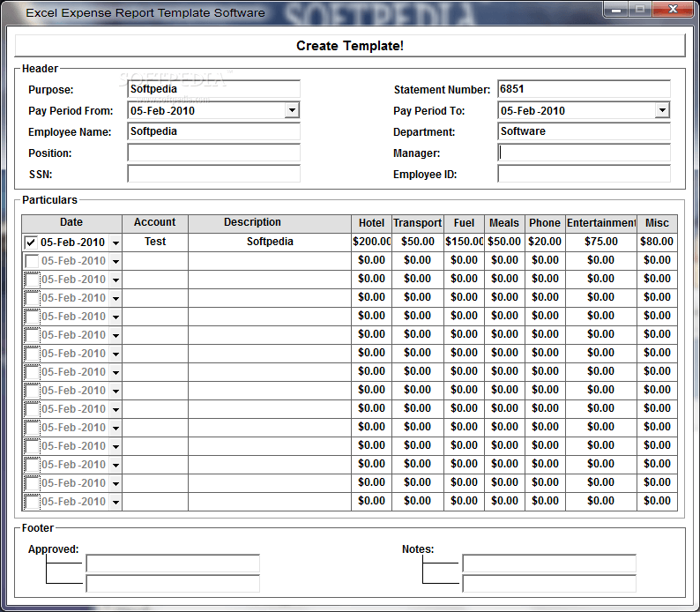The image size is (700, 612).
Task: Click the SSN input field
Action: tap(213, 174)
